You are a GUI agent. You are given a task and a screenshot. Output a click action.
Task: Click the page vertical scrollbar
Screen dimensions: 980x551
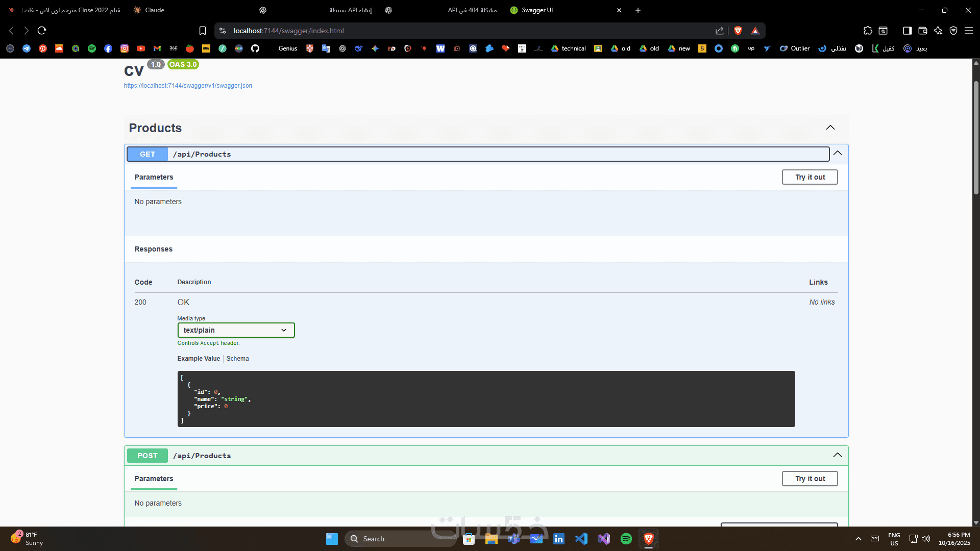point(976,138)
